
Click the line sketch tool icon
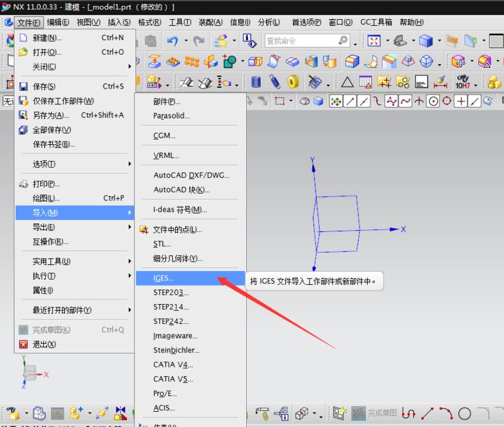[427, 413]
